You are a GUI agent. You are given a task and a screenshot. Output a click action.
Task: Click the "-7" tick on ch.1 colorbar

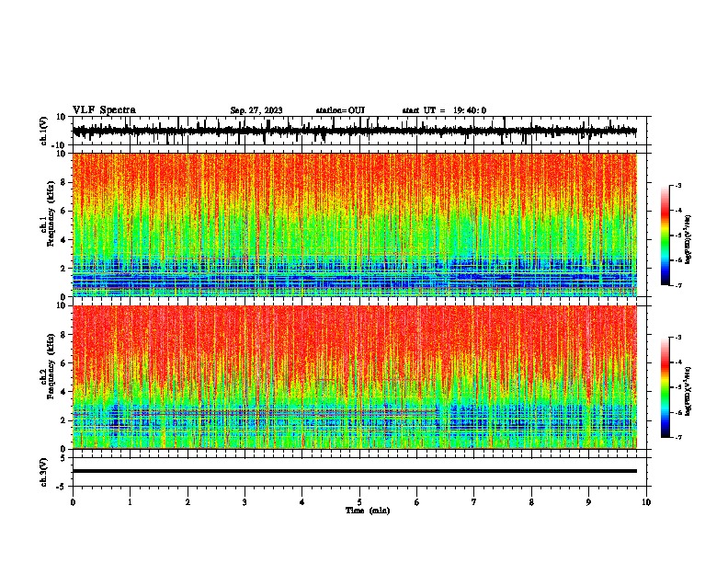point(678,285)
